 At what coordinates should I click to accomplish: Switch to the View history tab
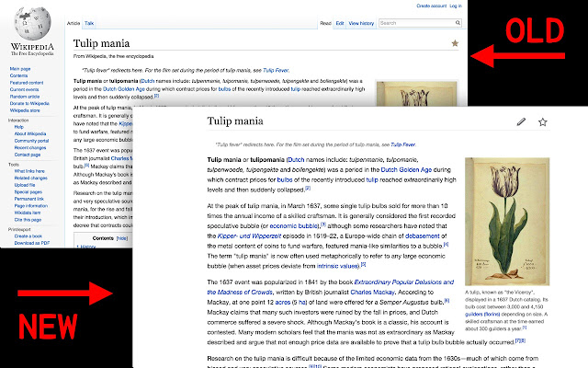point(361,23)
